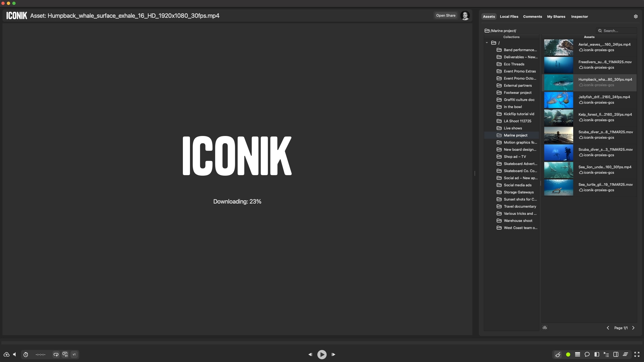The image size is (644, 362).
Task: Open the settings gear in Assets panel
Action: pyautogui.click(x=636, y=16)
